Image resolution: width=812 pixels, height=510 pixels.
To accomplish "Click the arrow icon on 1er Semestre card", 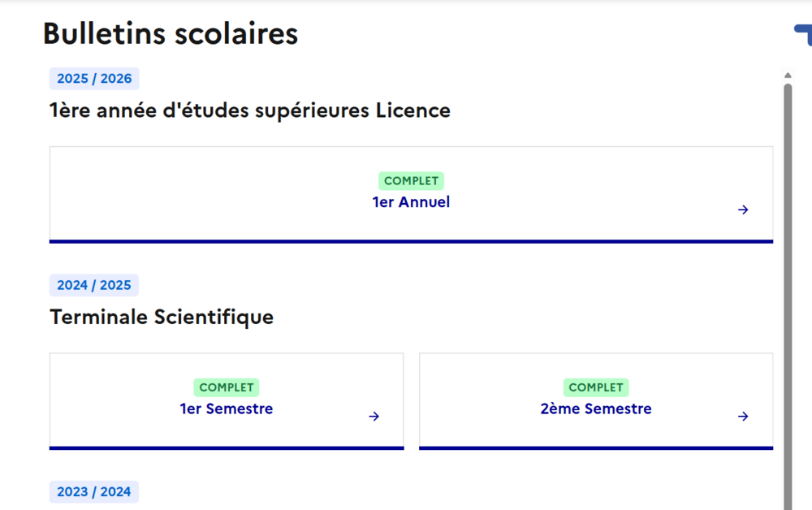I will pyautogui.click(x=374, y=417).
